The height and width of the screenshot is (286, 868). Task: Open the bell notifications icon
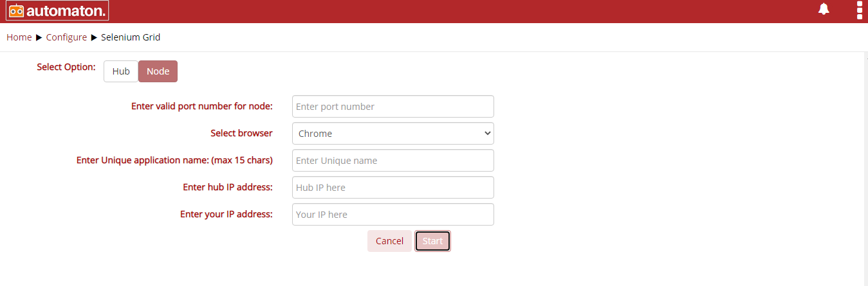click(824, 9)
